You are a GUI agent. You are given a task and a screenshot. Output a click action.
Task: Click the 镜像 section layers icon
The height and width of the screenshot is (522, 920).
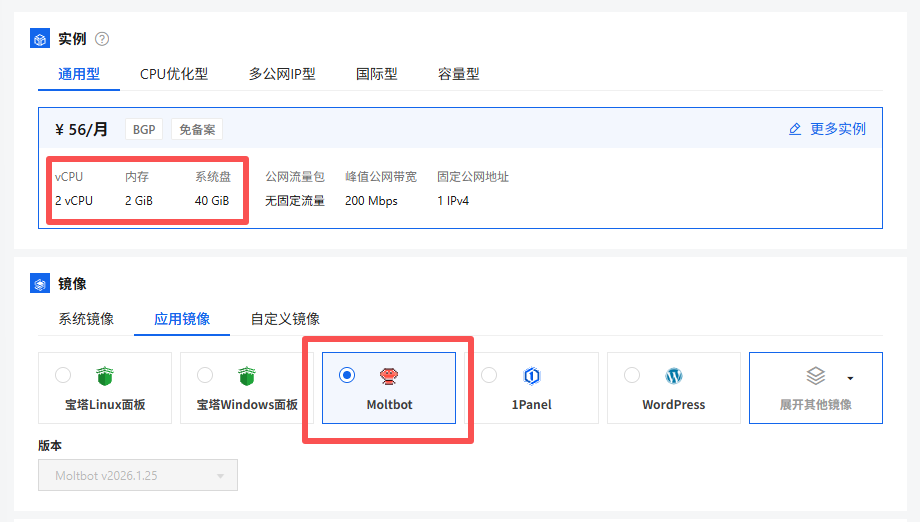pos(40,284)
